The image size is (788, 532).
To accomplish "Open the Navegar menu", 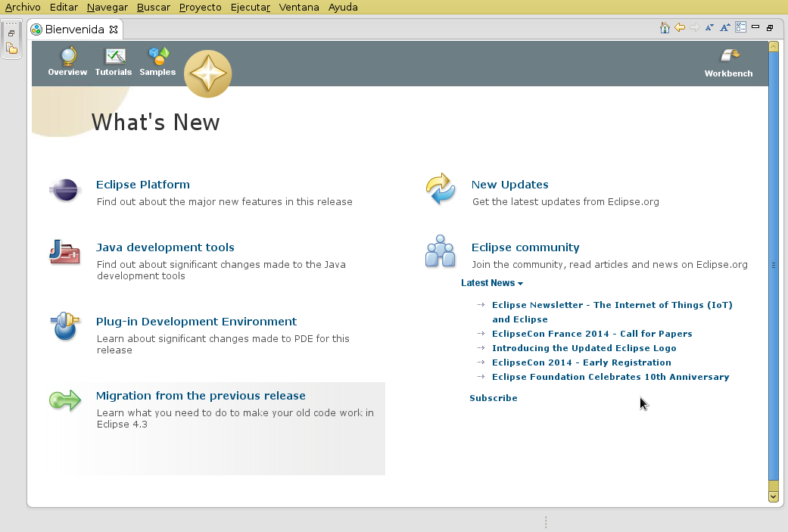I will point(107,7).
